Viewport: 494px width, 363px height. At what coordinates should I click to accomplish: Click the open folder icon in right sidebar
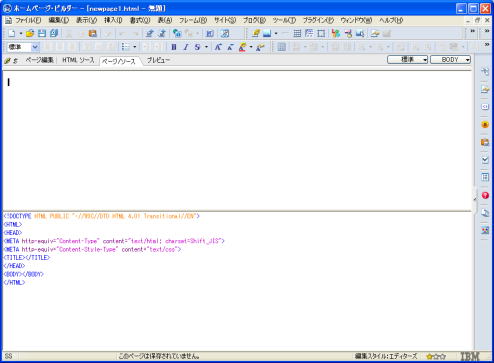[485, 89]
